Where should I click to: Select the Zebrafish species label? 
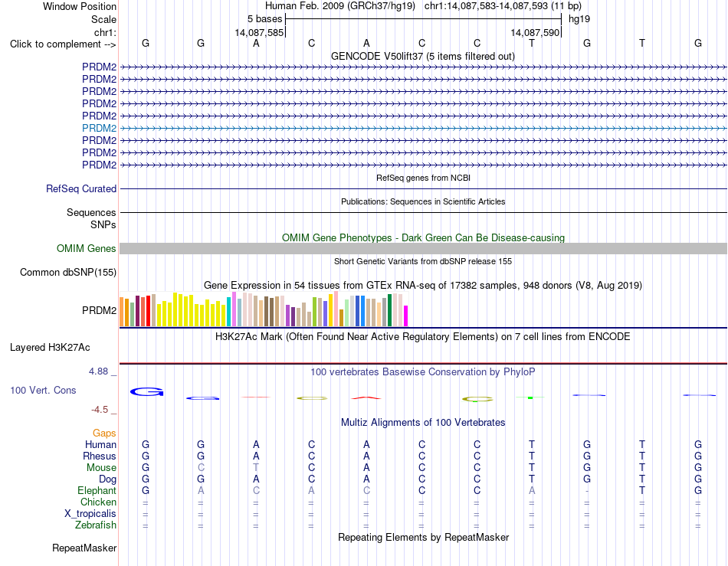(96, 525)
